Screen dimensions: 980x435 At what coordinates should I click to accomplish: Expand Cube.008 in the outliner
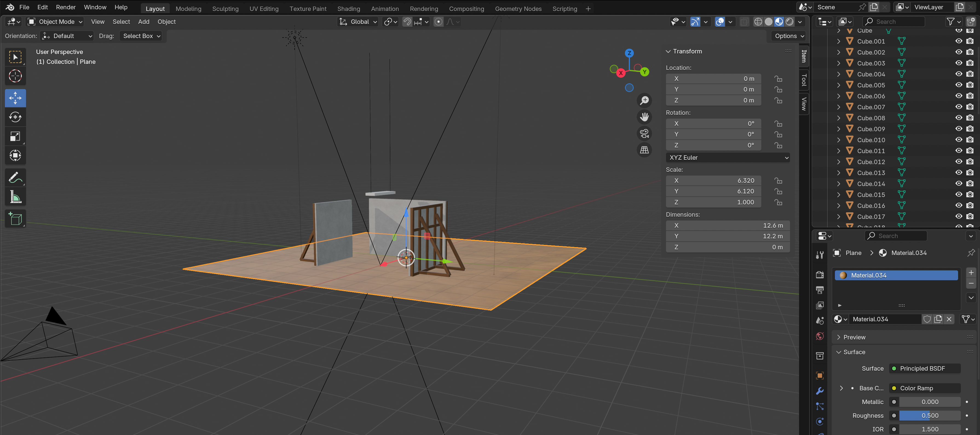[838, 118]
